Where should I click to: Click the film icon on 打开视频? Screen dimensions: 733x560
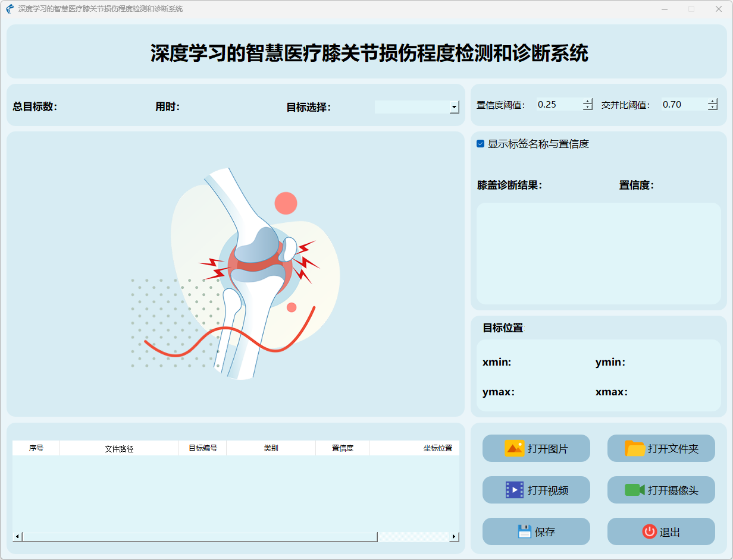(514, 490)
